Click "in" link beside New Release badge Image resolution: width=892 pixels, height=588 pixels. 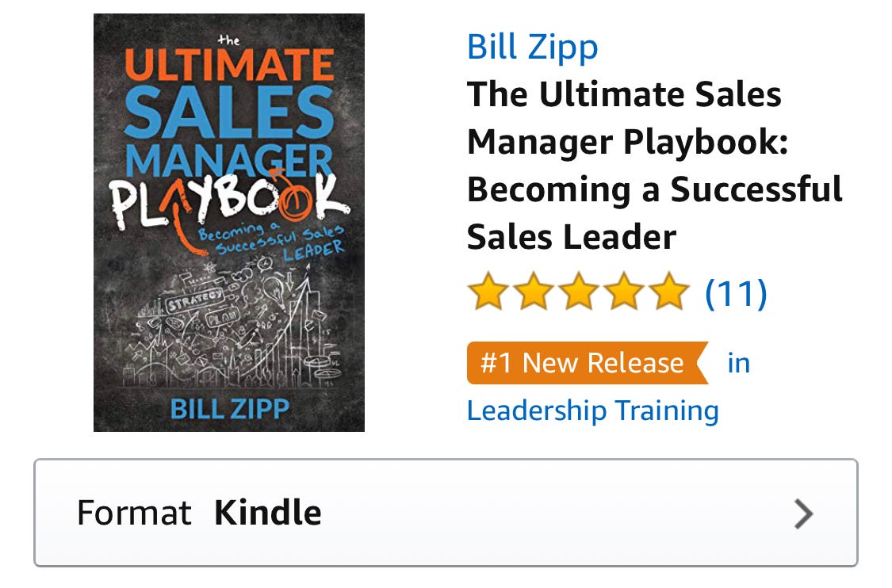tap(739, 363)
